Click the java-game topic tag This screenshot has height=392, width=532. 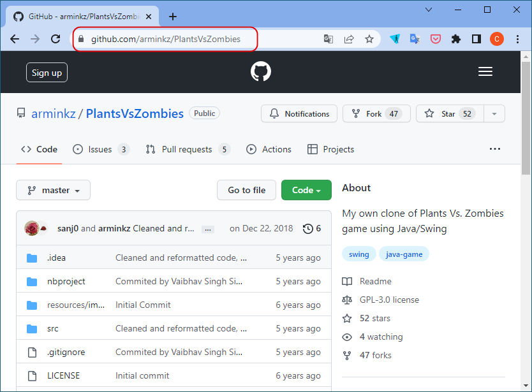tap(404, 254)
